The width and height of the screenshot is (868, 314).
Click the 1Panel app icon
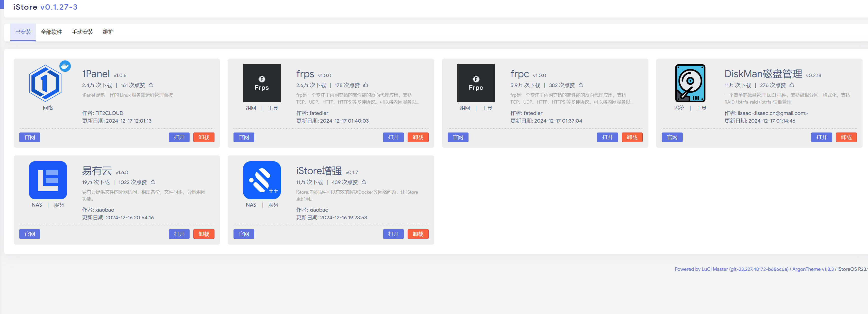tap(45, 83)
